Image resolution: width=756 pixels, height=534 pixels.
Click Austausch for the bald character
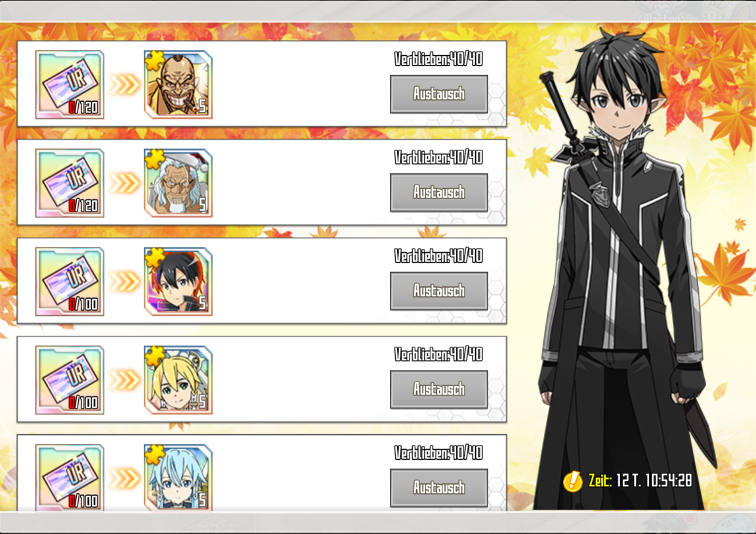click(439, 94)
